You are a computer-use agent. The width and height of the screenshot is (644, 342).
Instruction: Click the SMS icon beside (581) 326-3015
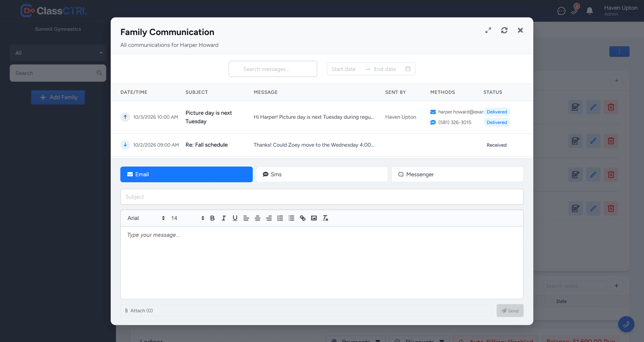[x=433, y=122]
